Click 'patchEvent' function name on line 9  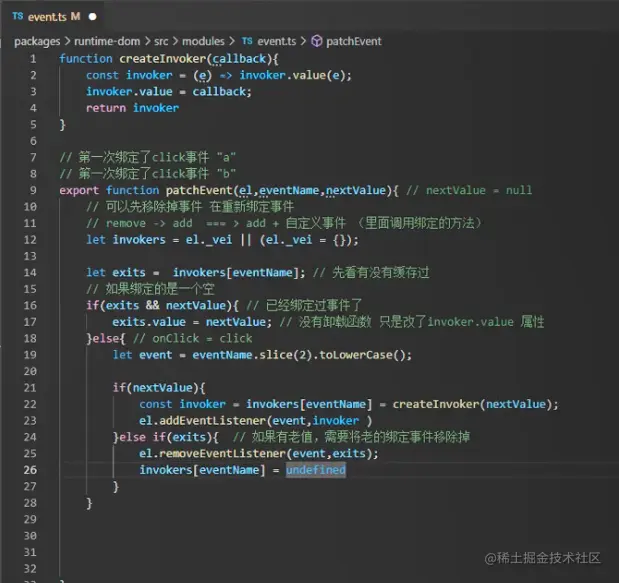[x=199, y=190]
